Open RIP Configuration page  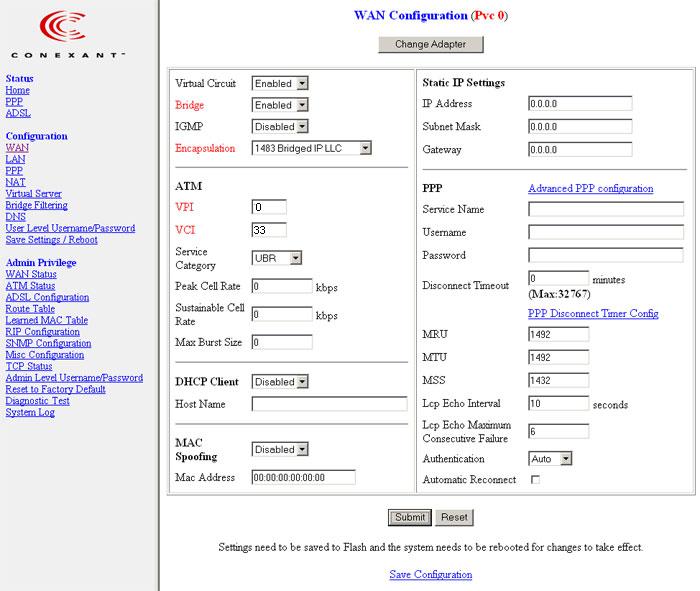(42, 332)
